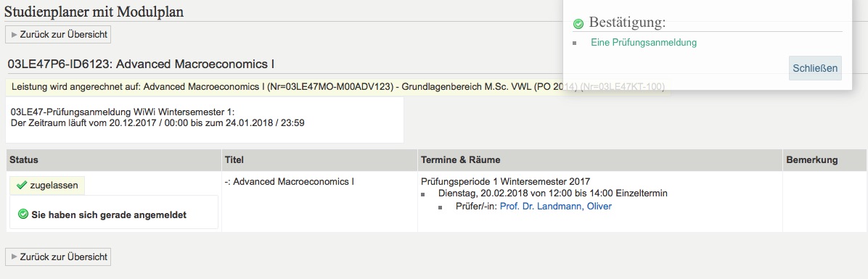This screenshot has height=279, width=868.
Task: Click the bottom 'Zurück zur Übersicht' button
Action: pyautogui.click(x=58, y=257)
